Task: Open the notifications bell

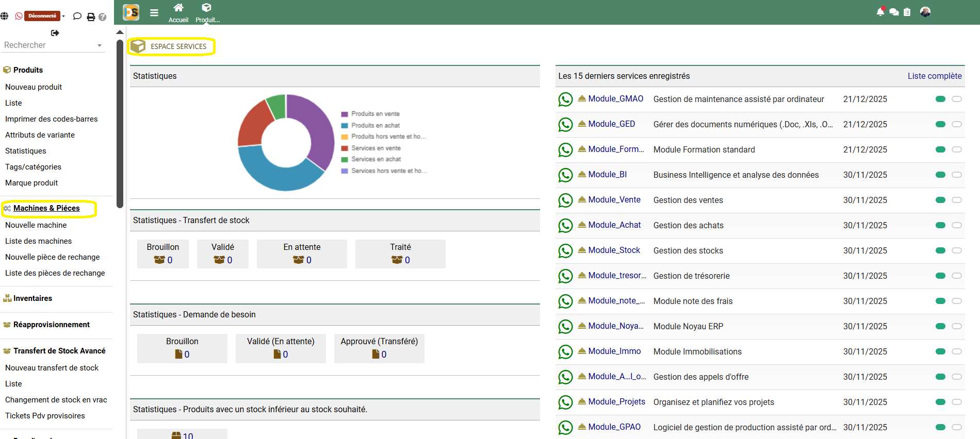Action: point(880,12)
